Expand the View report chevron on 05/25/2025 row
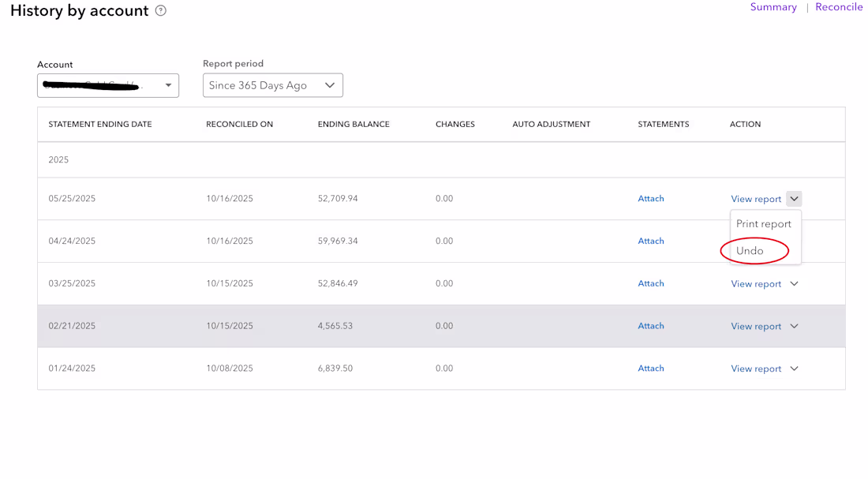This screenshot has height=479, width=868. 794,198
